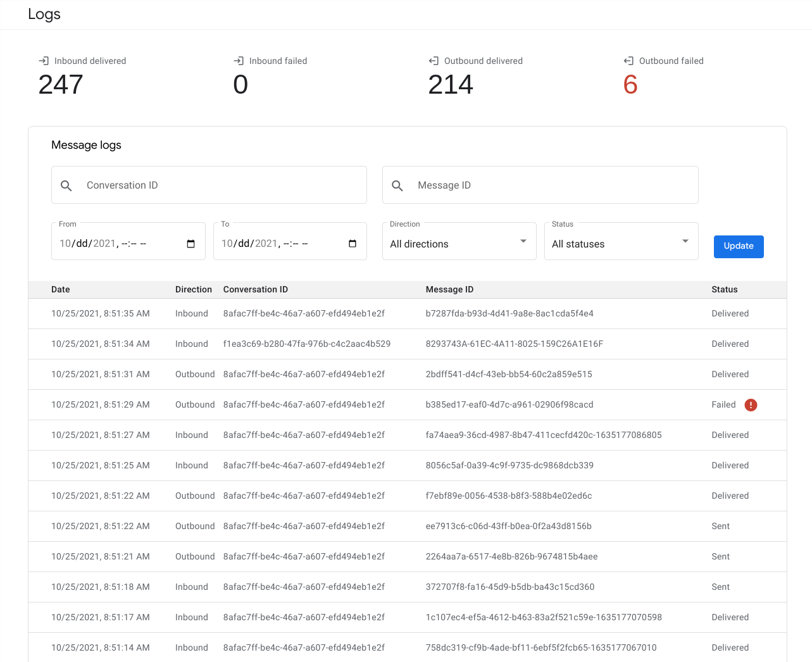This screenshot has height=662, width=812.
Task: Click the Date column header
Action: pyautogui.click(x=60, y=289)
